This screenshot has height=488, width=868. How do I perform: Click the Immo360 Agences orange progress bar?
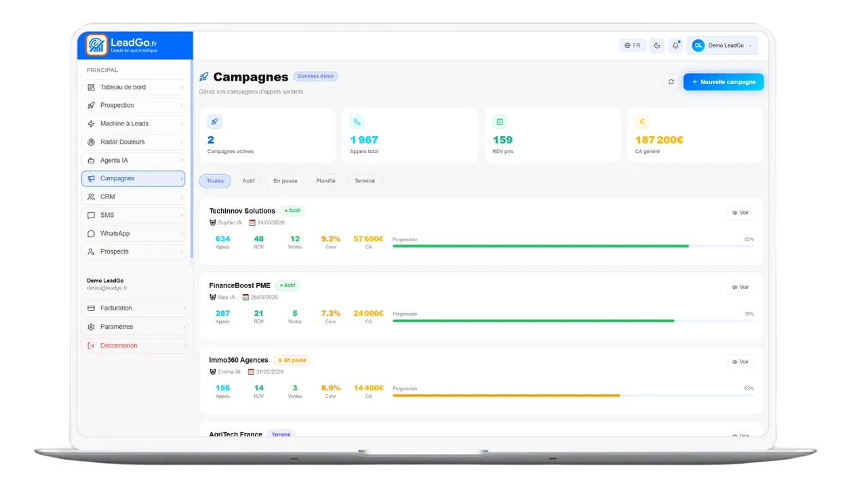coord(573,395)
